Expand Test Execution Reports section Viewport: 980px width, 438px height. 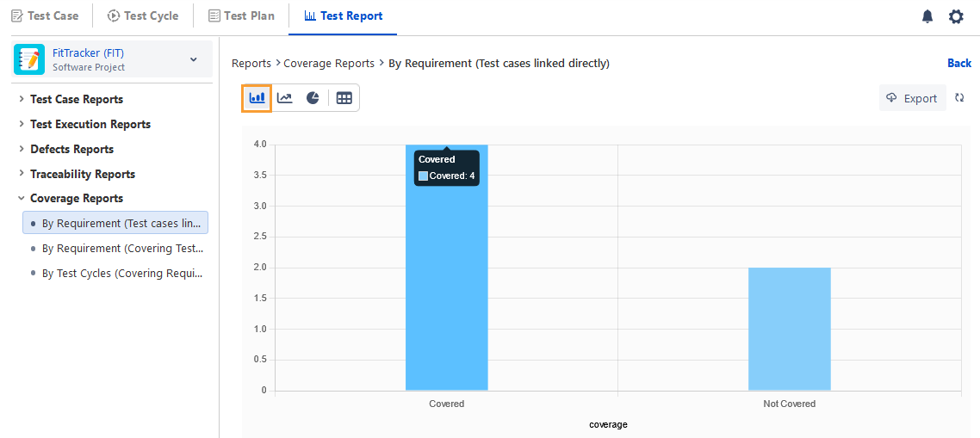(22, 124)
